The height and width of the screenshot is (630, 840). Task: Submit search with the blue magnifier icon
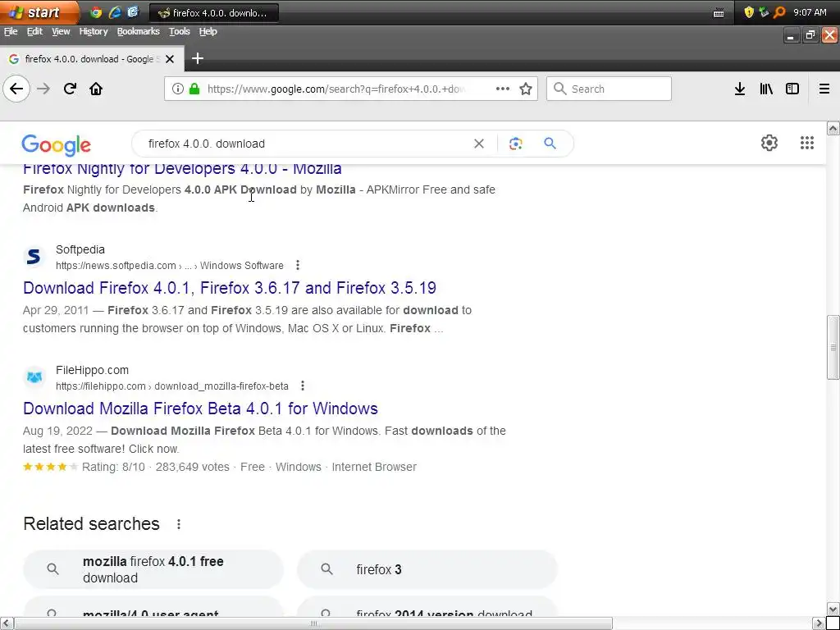pos(550,143)
